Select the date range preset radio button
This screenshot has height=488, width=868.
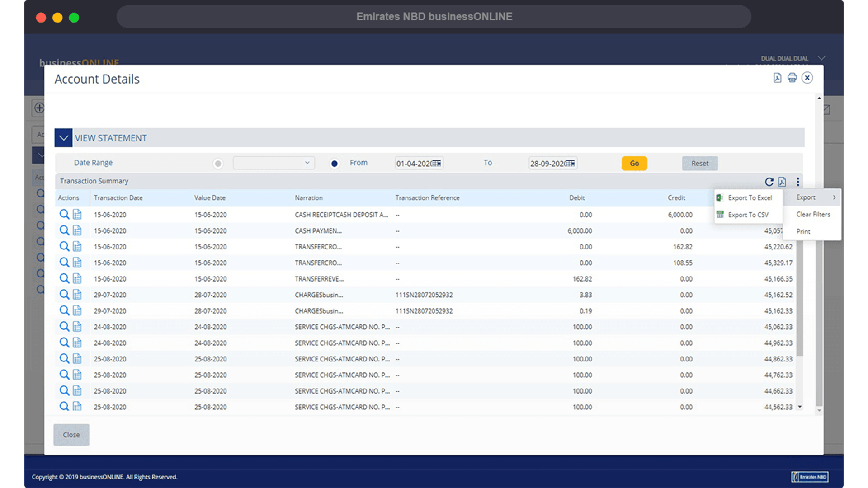218,164
